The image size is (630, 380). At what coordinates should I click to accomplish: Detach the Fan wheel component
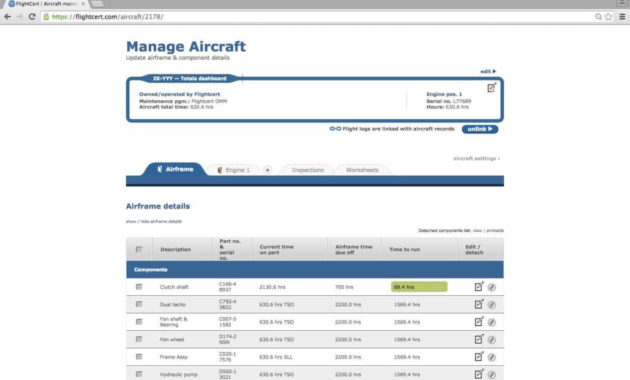492,340
